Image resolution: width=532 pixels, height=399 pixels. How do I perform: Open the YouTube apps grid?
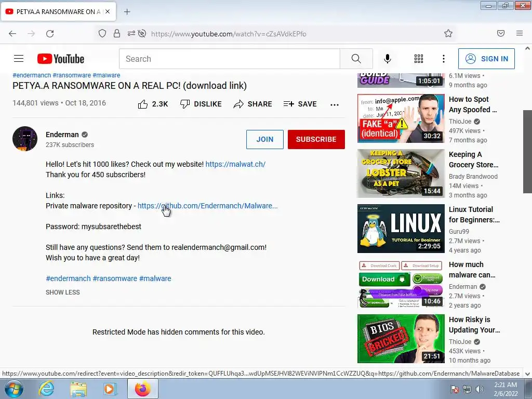(419, 59)
